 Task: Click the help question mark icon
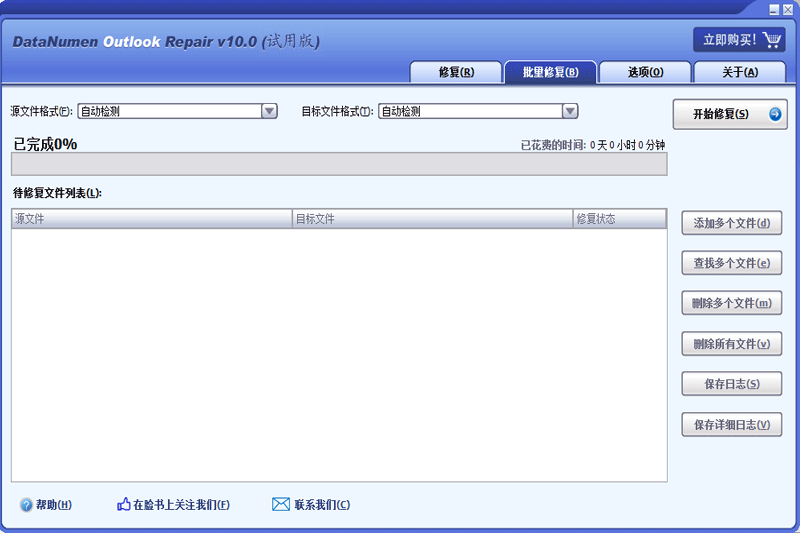pyautogui.click(x=26, y=505)
